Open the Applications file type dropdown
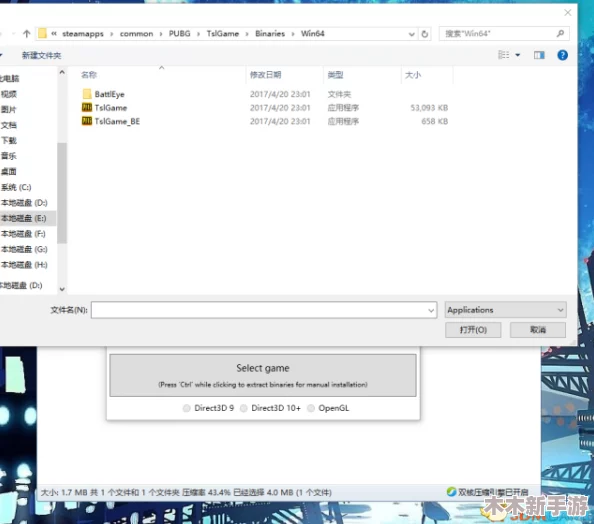 point(506,310)
